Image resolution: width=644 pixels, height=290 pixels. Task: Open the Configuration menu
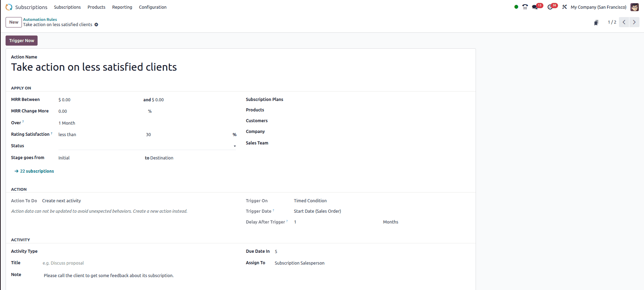click(152, 7)
